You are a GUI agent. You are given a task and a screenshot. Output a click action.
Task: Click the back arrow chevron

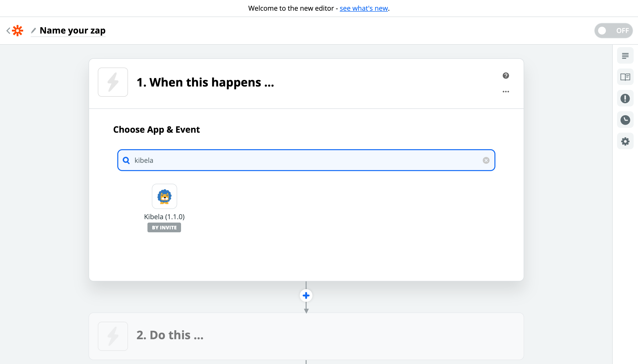tap(8, 31)
